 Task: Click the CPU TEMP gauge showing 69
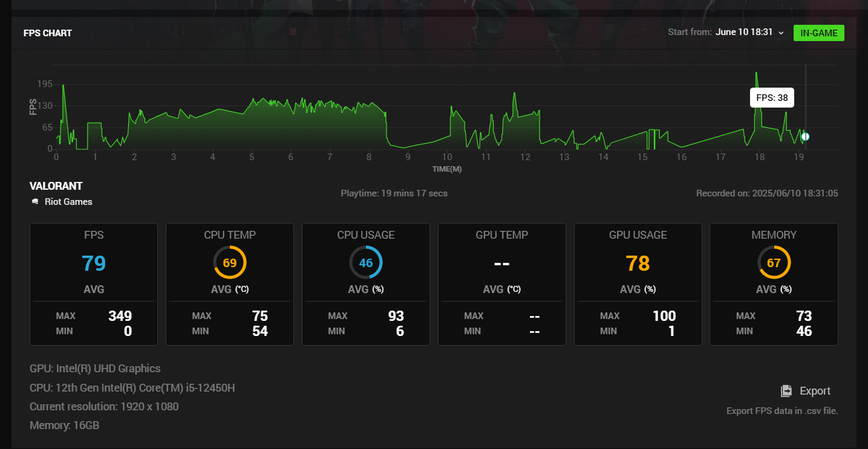[230, 263]
